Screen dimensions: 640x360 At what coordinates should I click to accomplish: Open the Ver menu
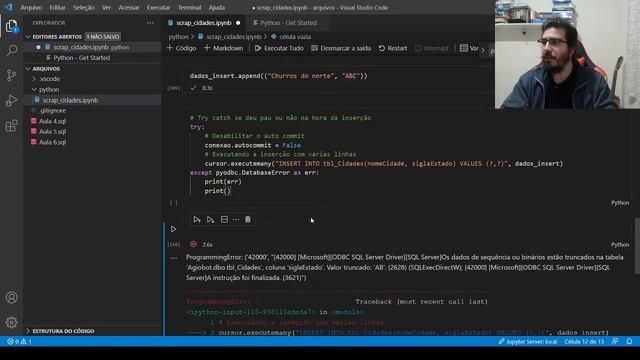(106, 7)
